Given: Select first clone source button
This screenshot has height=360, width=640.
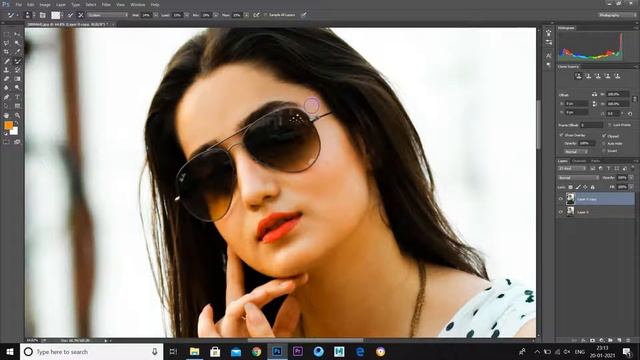Looking at the screenshot, I should (x=578, y=76).
